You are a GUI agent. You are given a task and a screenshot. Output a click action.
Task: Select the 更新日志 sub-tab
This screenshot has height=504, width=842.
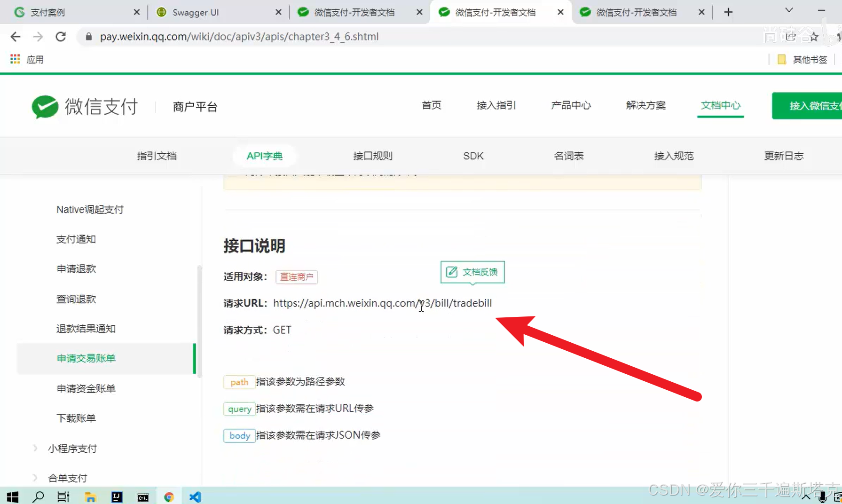784,156
